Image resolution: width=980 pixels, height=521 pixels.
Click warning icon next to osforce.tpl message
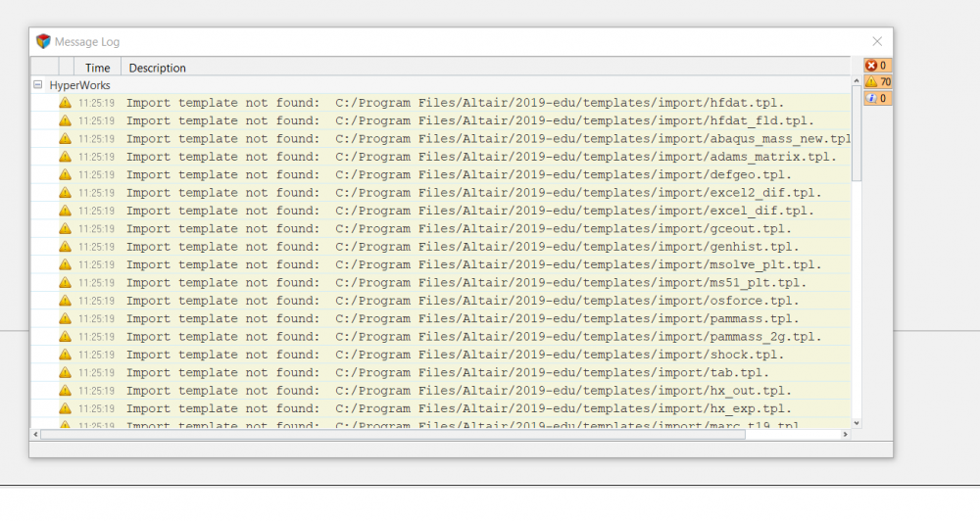65,301
